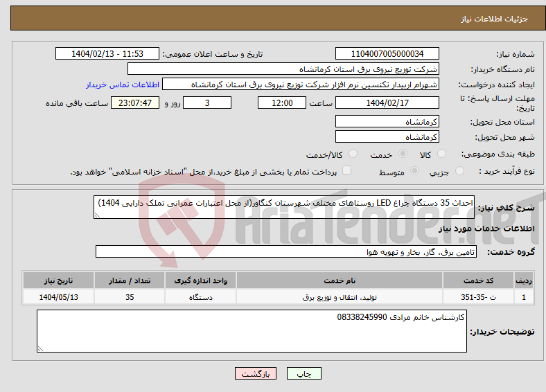The image size is (546, 392).
Task: Select the کالا radio button
Action: coord(441,154)
